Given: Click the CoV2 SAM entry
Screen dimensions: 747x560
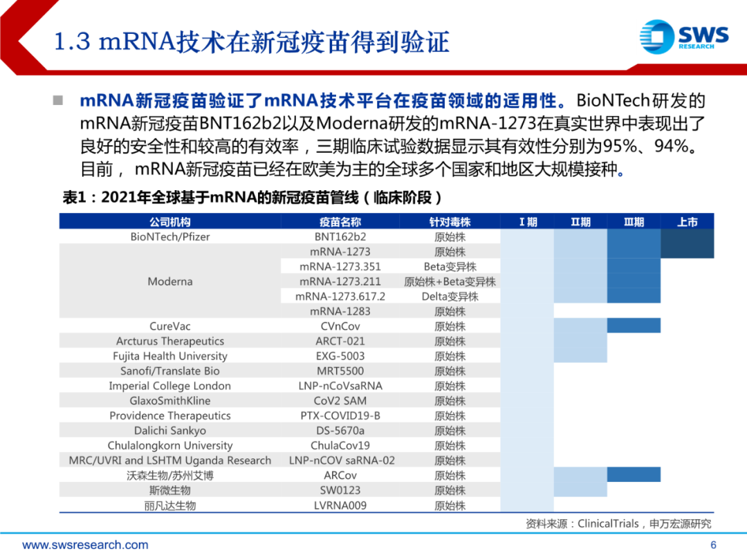Looking at the screenshot, I should (340, 401).
